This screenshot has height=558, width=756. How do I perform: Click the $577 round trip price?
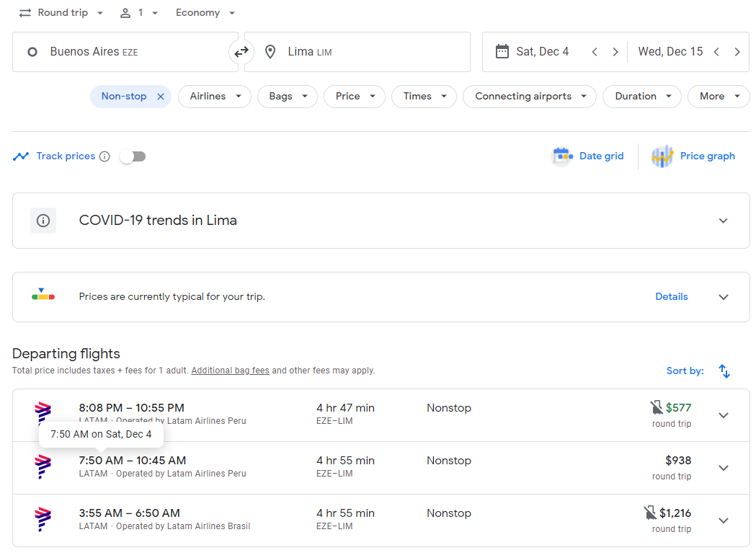pos(678,408)
